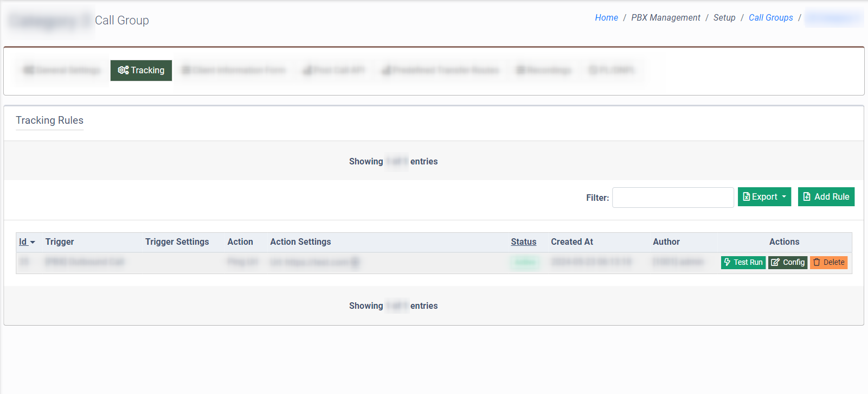Switch to the Tracking tab
This screenshot has height=394, width=868.
[x=141, y=71]
